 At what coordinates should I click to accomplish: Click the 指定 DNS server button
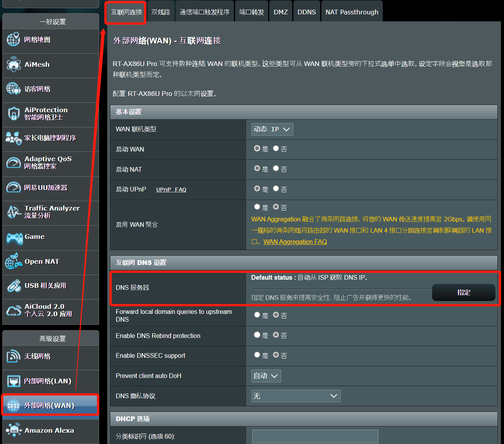coord(464,293)
